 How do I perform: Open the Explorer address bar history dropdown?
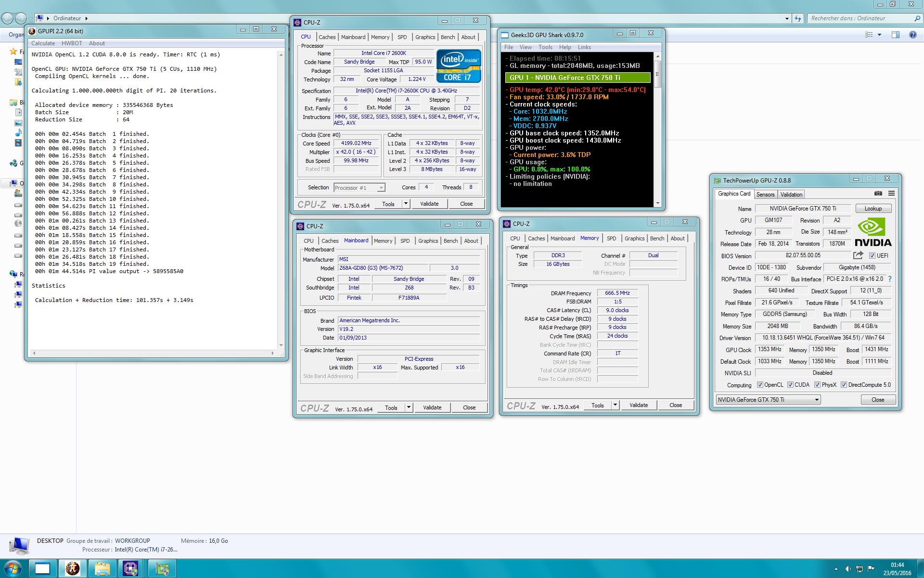(787, 18)
